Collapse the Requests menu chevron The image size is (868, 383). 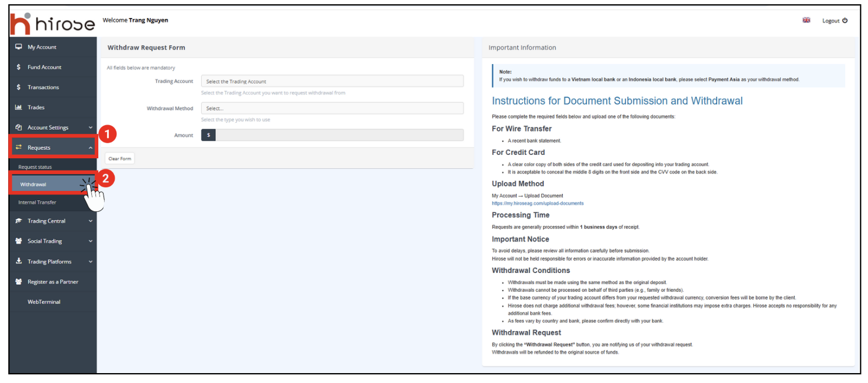tap(91, 148)
